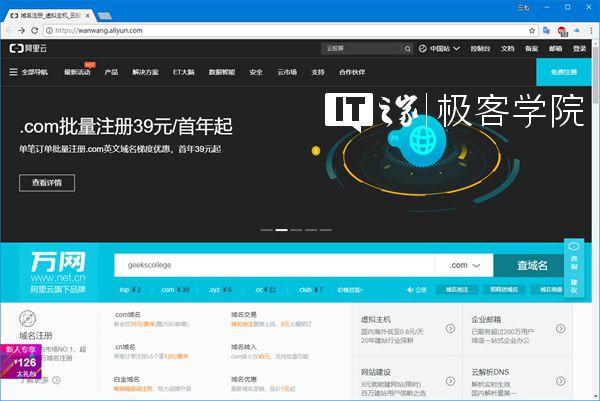Select the second carousel indicator on the banner
The width and height of the screenshot is (600, 401).
(281, 230)
